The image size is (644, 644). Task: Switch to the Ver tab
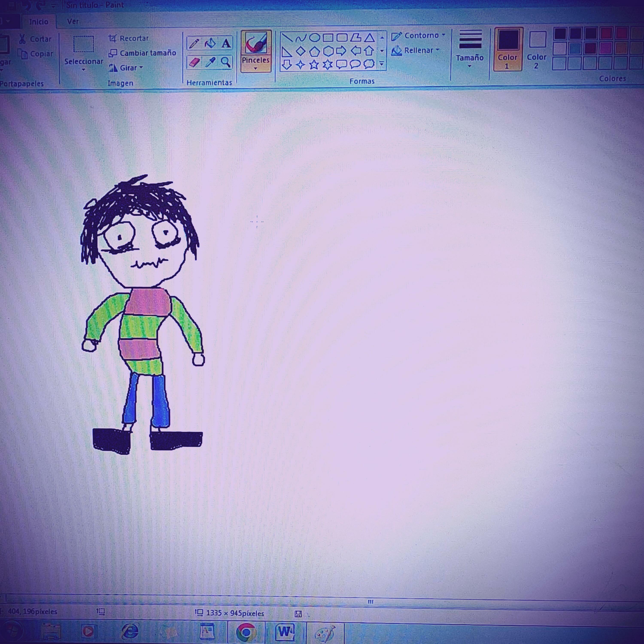click(73, 22)
